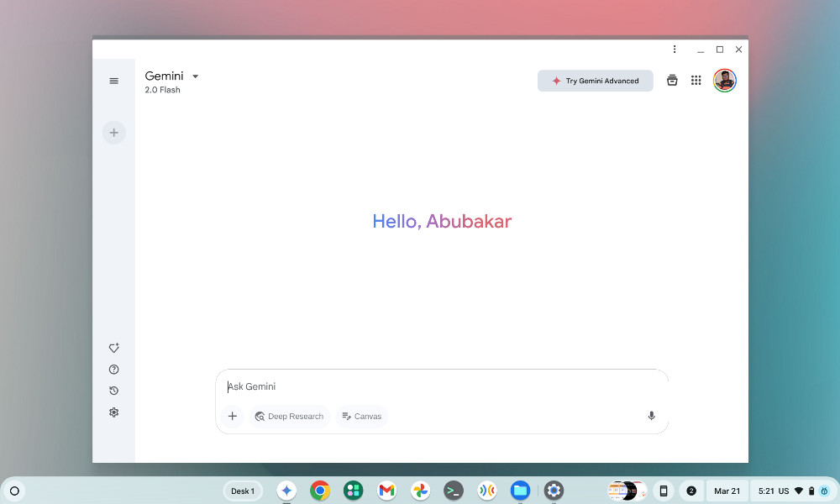Start a new chat with plus button
Image resolution: width=840 pixels, height=504 pixels.
[x=113, y=132]
